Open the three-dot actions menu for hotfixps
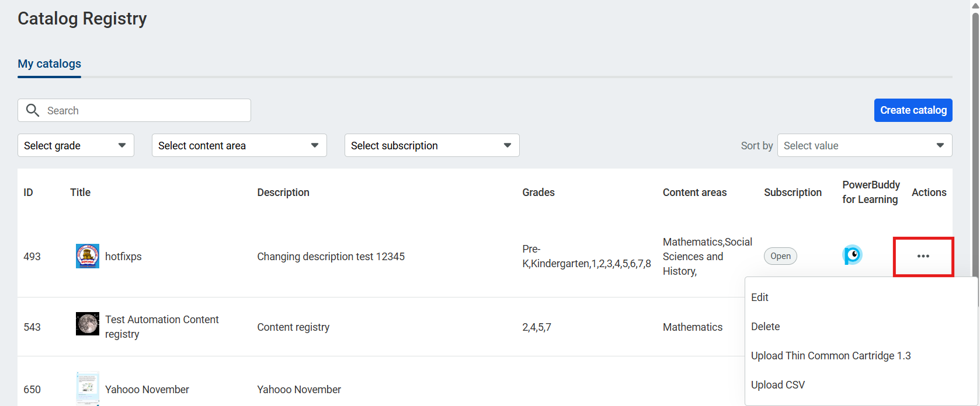The width and height of the screenshot is (980, 406). [x=923, y=256]
